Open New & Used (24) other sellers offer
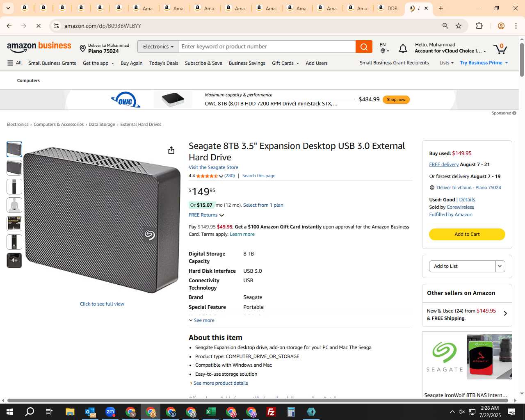 (x=467, y=314)
